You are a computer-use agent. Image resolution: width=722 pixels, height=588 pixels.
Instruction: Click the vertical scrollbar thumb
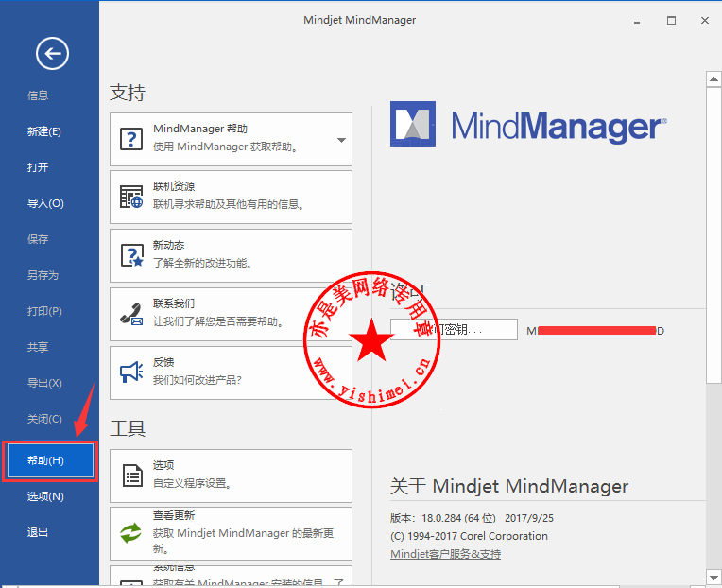coord(713,234)
